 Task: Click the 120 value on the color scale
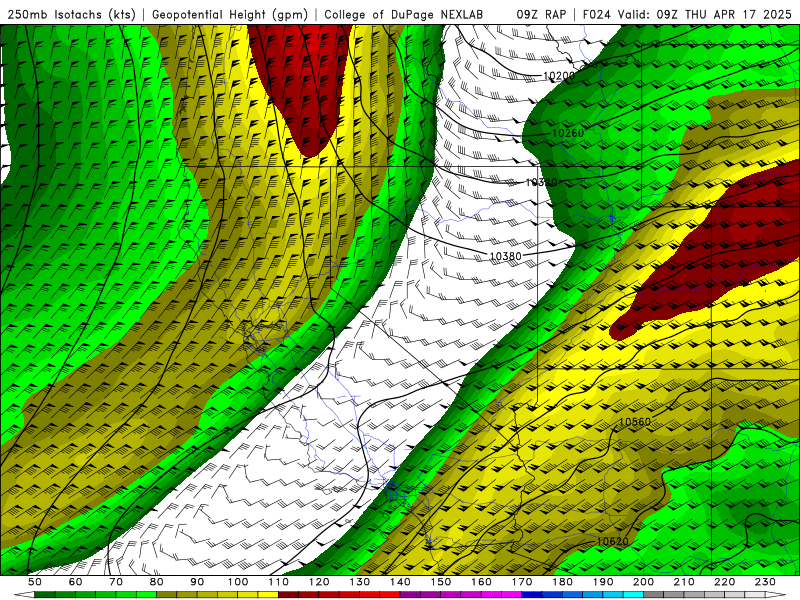319,582
